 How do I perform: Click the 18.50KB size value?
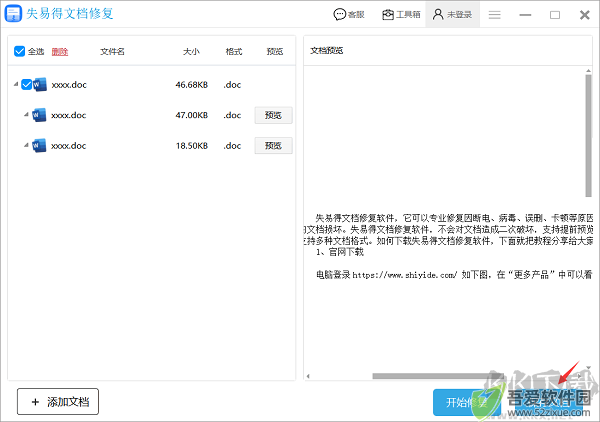click(x=192, y=146)
